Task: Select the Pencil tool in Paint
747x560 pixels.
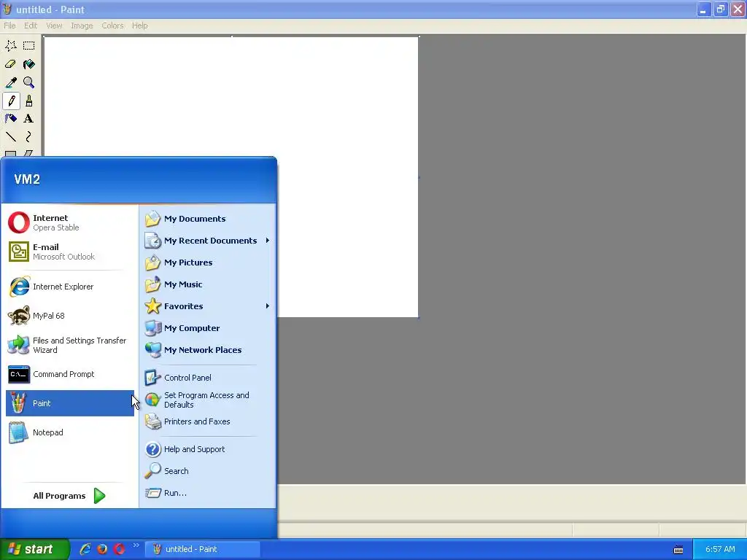Action: point(11,101)
